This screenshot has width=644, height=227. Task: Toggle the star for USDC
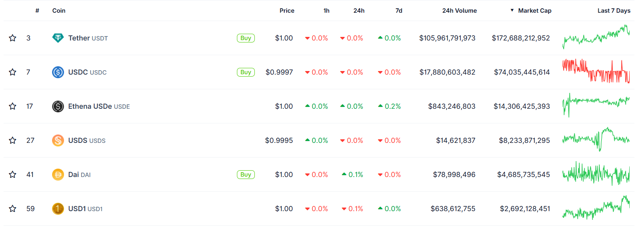(x=13, y=72)
